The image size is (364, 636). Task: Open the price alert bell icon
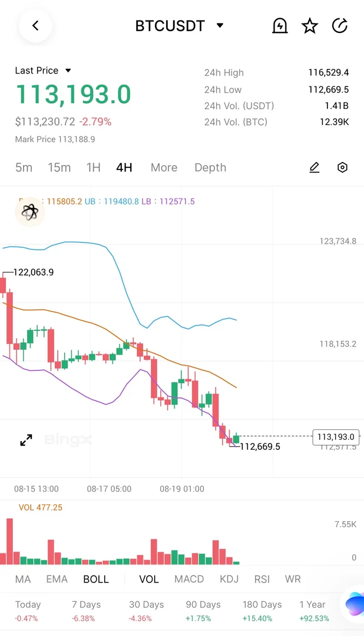(x=280, y=26)
